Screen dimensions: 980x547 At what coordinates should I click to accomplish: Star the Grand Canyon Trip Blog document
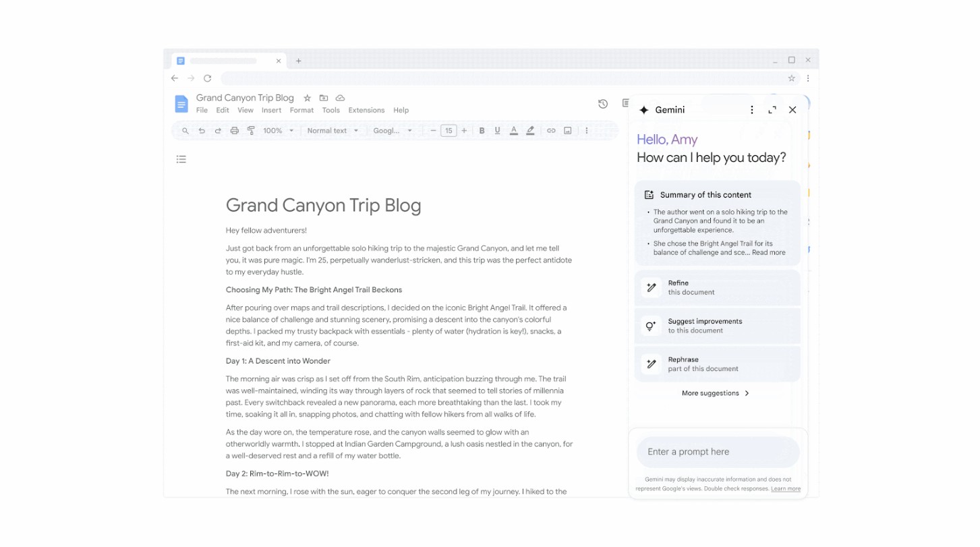[x=308, y=98]
